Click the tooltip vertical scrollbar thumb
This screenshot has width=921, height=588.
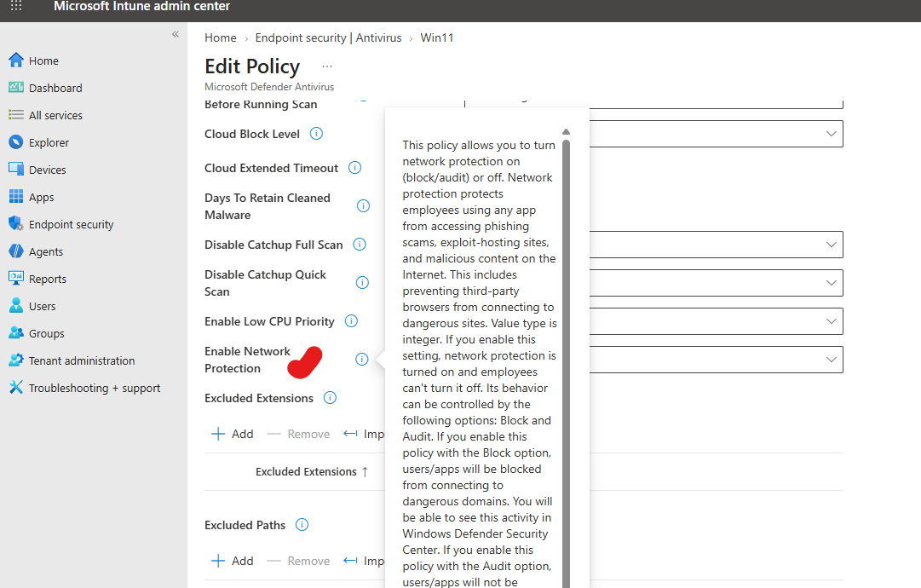coord(567,363)
